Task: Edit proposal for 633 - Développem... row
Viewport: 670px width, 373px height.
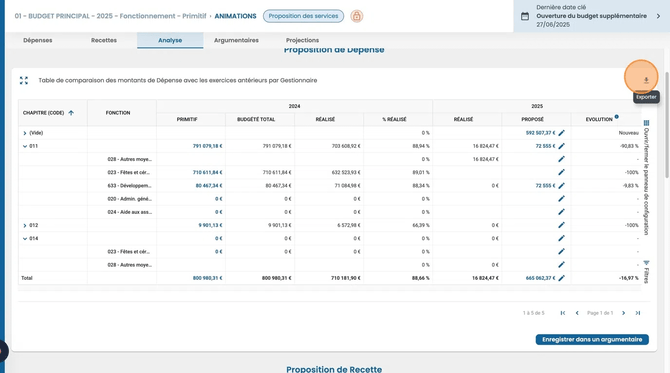Action: 561,185
